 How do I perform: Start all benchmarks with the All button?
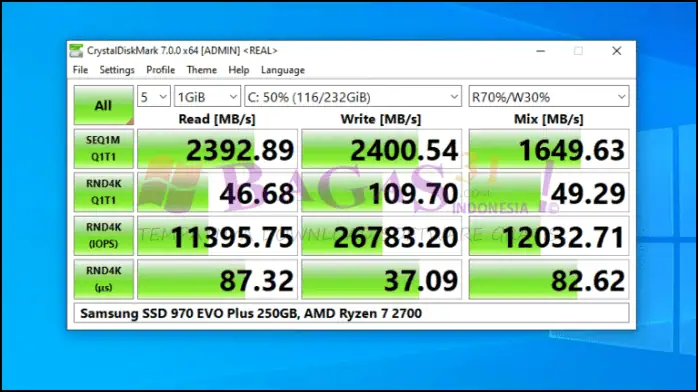(103, 105)
